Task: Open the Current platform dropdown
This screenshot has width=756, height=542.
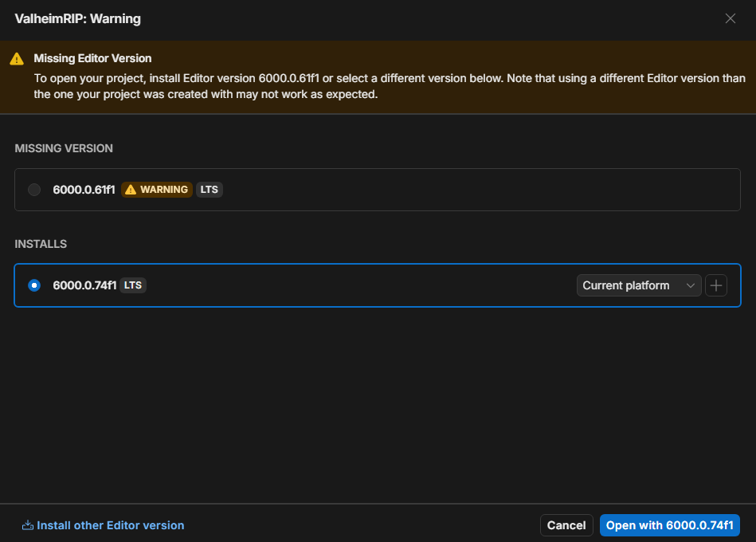Action: click(x=639, y=285)
